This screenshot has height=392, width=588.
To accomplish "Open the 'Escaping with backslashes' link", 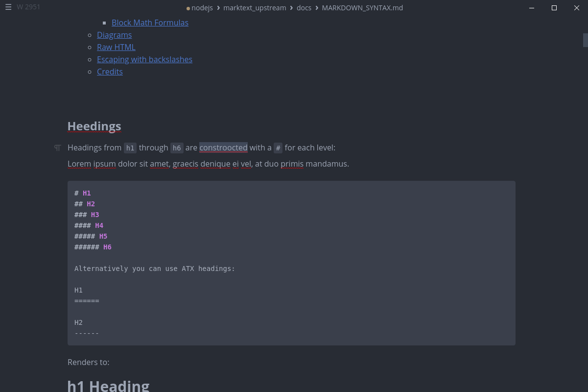I will (x=144, y=59).
